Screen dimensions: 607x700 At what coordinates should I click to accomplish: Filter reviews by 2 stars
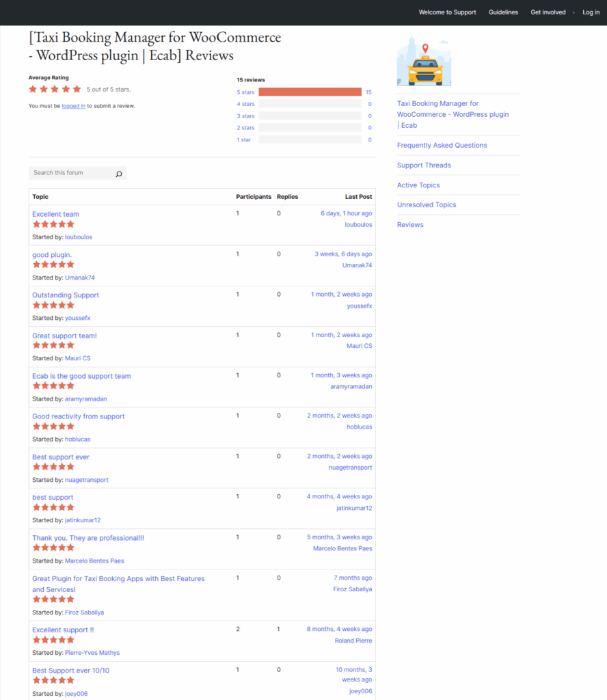(x=245, y=128)
